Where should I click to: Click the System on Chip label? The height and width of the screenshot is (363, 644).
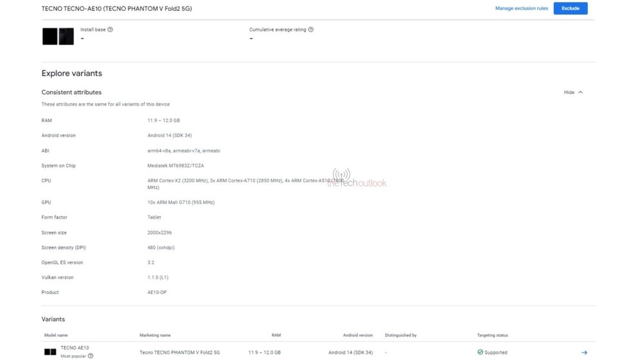click(x=59, y=166)
